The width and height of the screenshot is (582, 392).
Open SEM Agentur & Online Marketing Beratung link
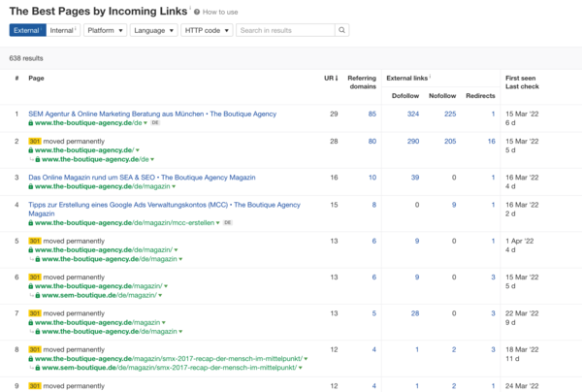pos(152,114)
